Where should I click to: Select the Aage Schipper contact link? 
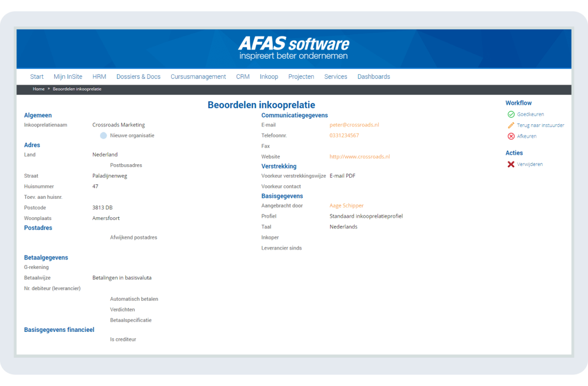point(348,205)
